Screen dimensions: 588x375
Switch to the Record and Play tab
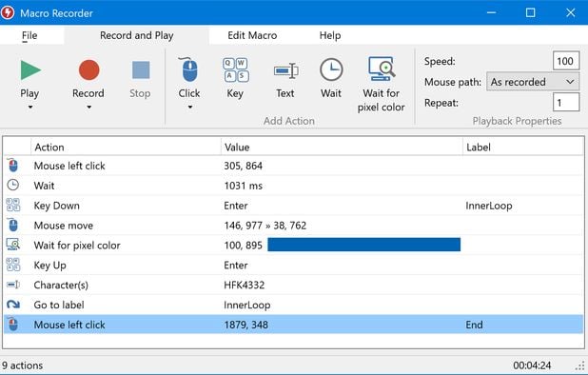(136, 35)
